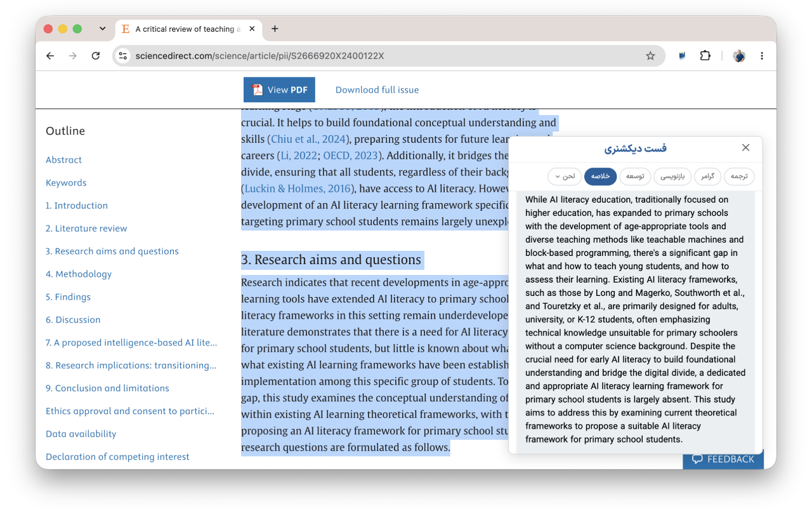Jump to Abstract in the Outline
Viewport: 812px width, 508px height.
pos(63,160)
